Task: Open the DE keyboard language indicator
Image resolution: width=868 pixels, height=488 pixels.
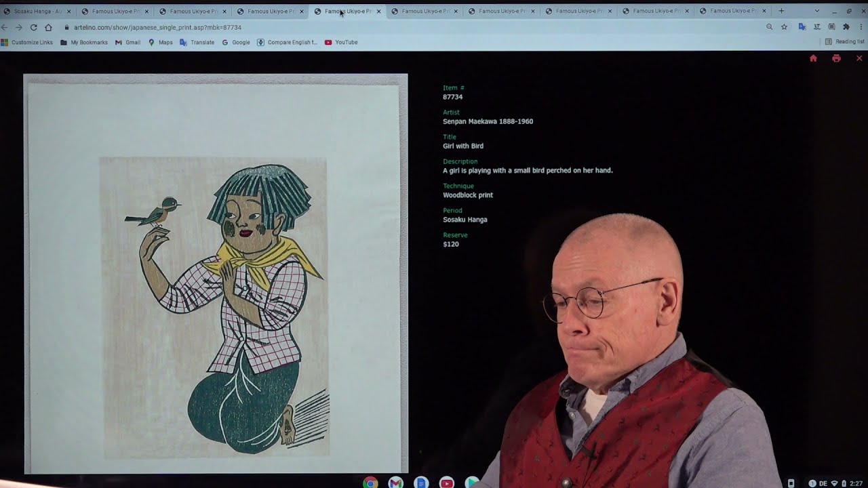Action: [823, 483]
